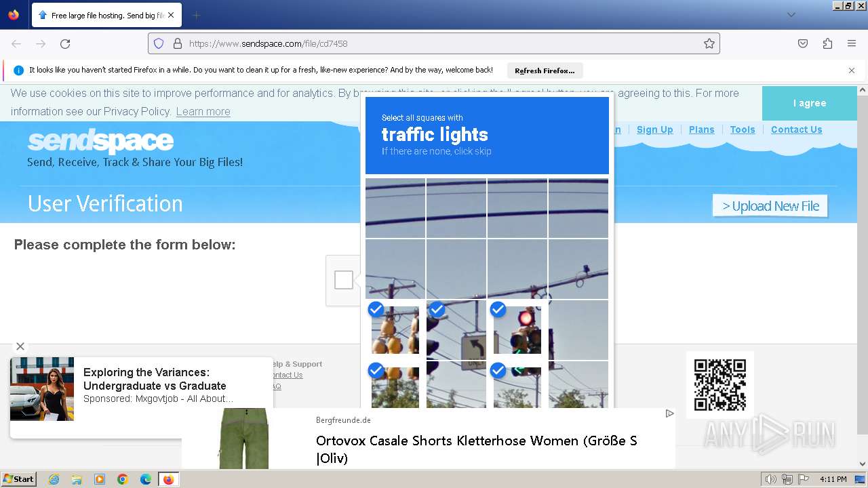This screenshot has height=488, width=868.
Task: Open the Contact Us header link
Action: [x=796, y=129]
